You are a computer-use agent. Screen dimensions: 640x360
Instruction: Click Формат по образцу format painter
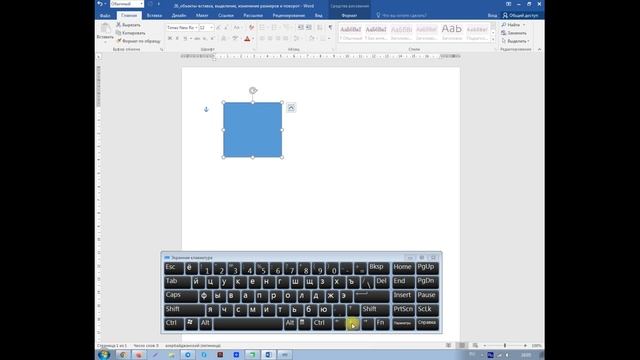[138, 41]
